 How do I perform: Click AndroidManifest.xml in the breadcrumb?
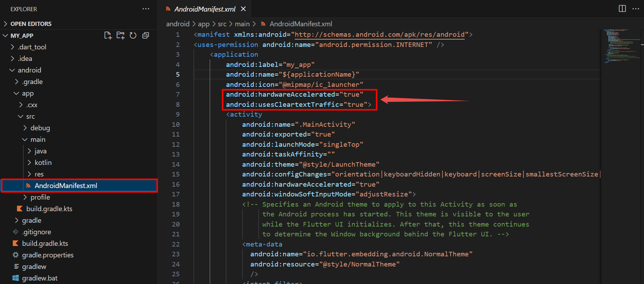(301, 24)
